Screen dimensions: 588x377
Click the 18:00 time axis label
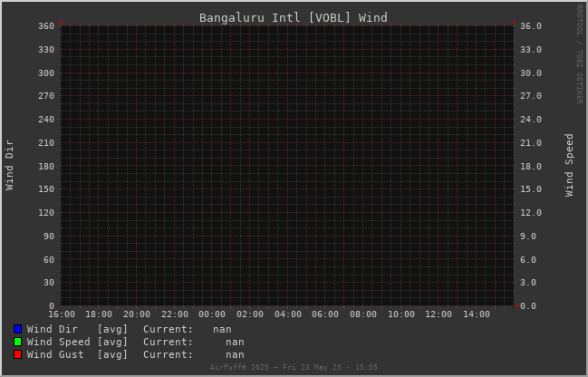pyautogui.click(x=99, y=314)
